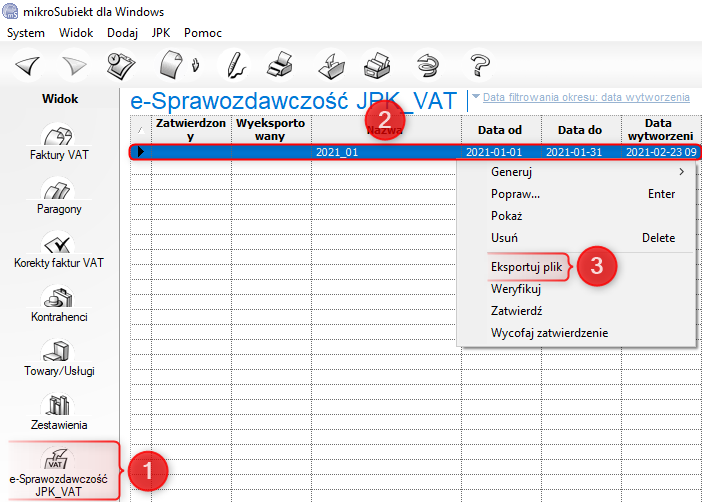Click the Widok sidebar panel heading
Screen dimensions: 702x502
60,99
